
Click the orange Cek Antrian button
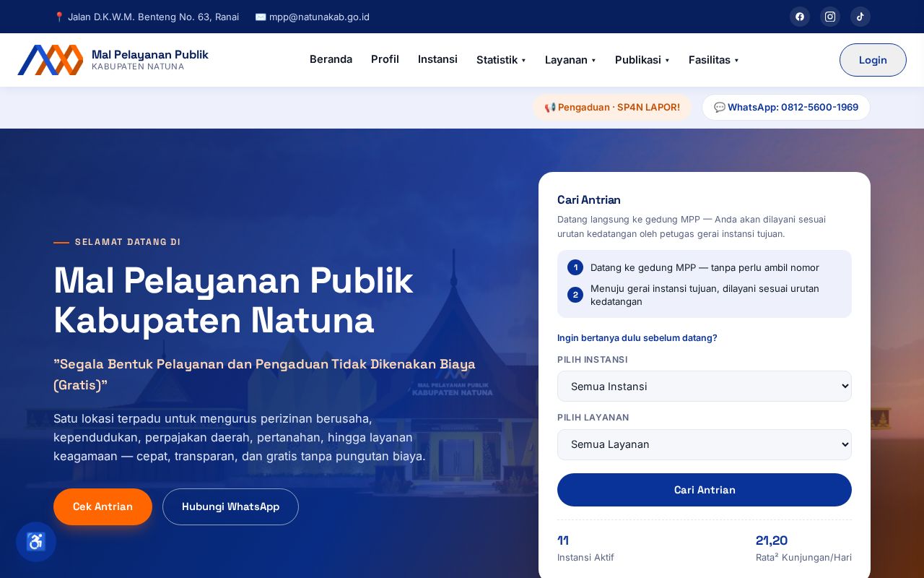pos(103,506)
